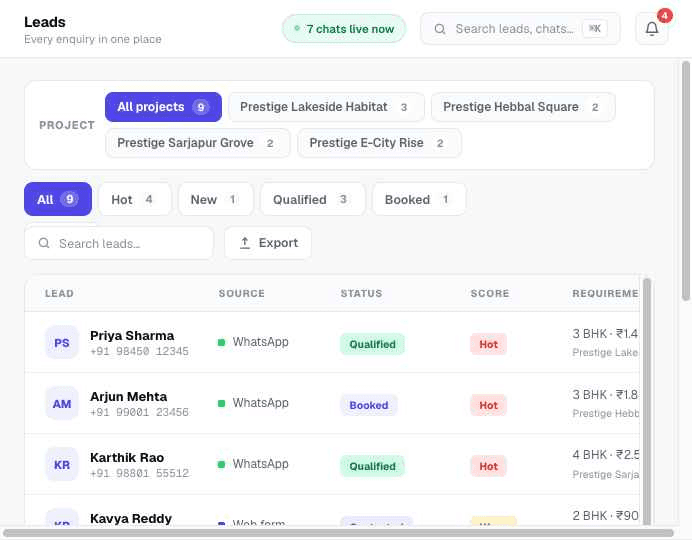Select the All status tab
Screen dimensions: 692x540
click(x=58, y=199)
